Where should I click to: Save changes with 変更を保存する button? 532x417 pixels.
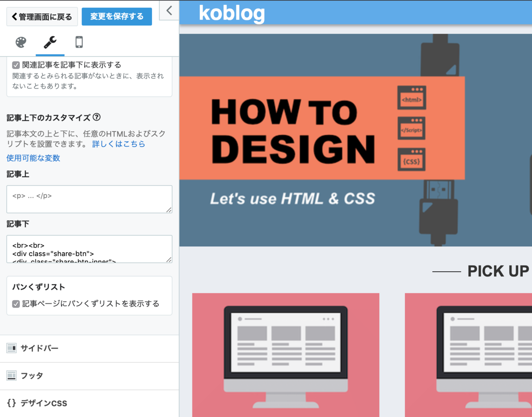[x=117, y=16]
